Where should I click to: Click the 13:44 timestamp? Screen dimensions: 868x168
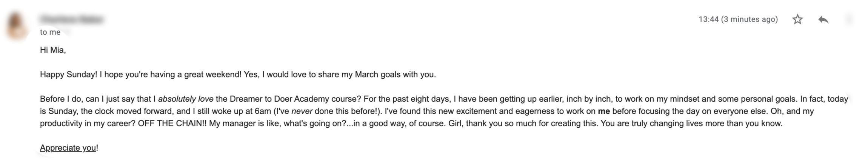tap(708, 19)
